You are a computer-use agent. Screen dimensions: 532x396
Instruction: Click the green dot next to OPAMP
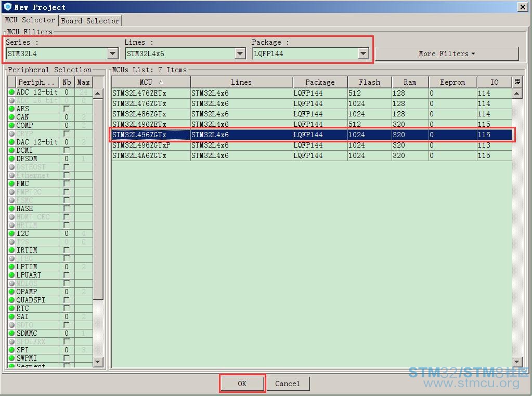[11, 292]
